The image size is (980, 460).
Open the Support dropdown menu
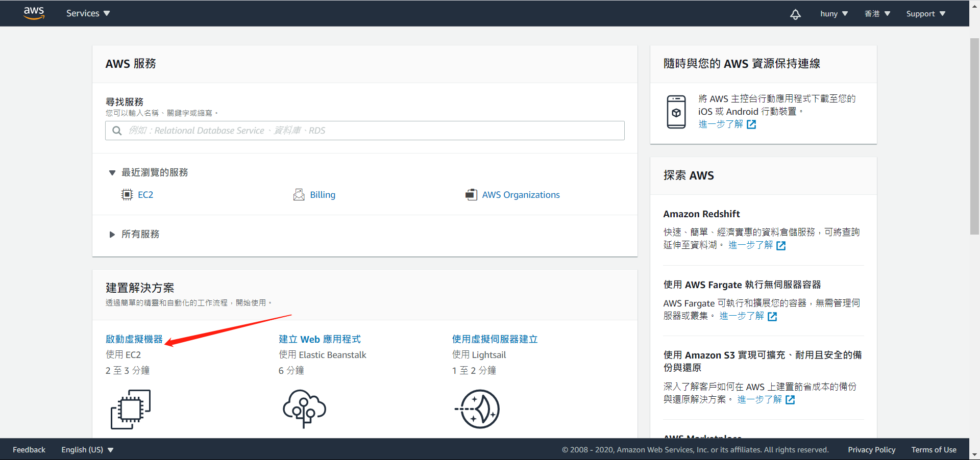(926, 14)
